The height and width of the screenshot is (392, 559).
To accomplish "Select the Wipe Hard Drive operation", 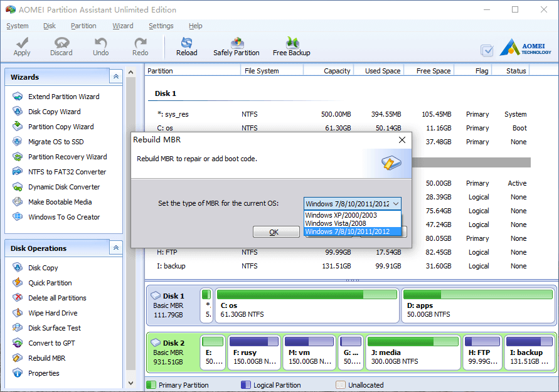I will [53, 313].
